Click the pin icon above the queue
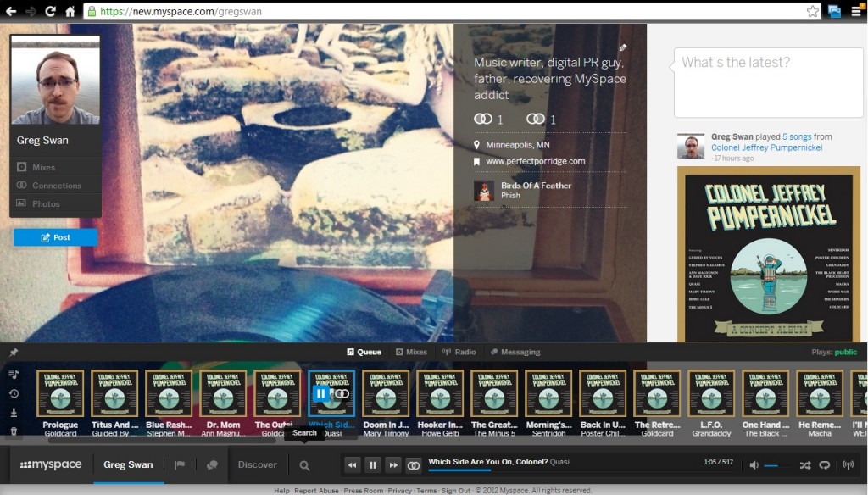This screenshot has height=495, width=868. [14, 352]
